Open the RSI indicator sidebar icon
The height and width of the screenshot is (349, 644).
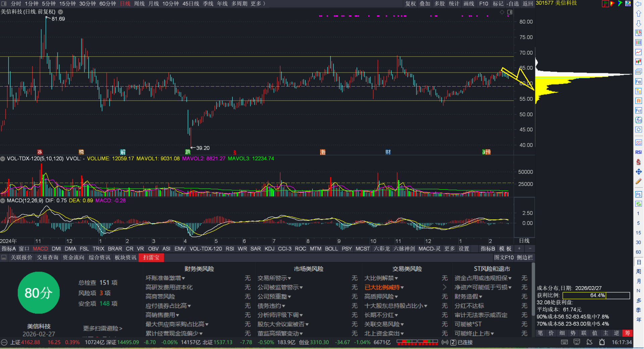coord(638,152)
